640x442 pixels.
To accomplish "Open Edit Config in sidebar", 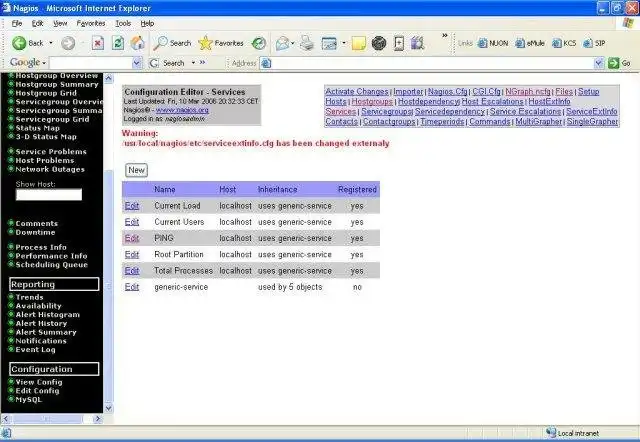I will [37, 391].
